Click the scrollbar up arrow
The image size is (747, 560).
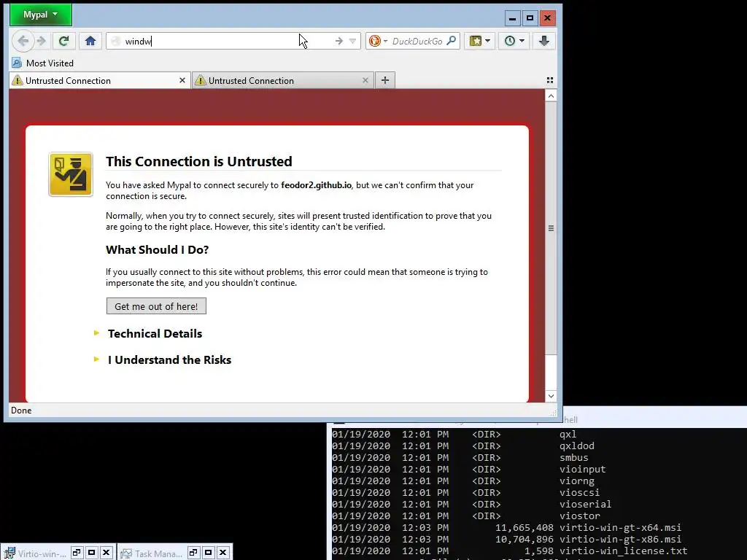(551, 96)
